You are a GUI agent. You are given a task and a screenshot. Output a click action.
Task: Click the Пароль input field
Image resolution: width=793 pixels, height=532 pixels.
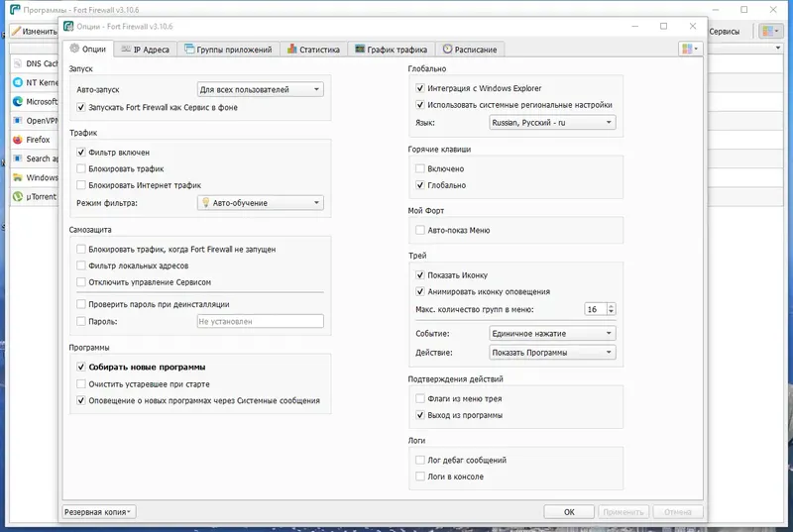[261, 321]
